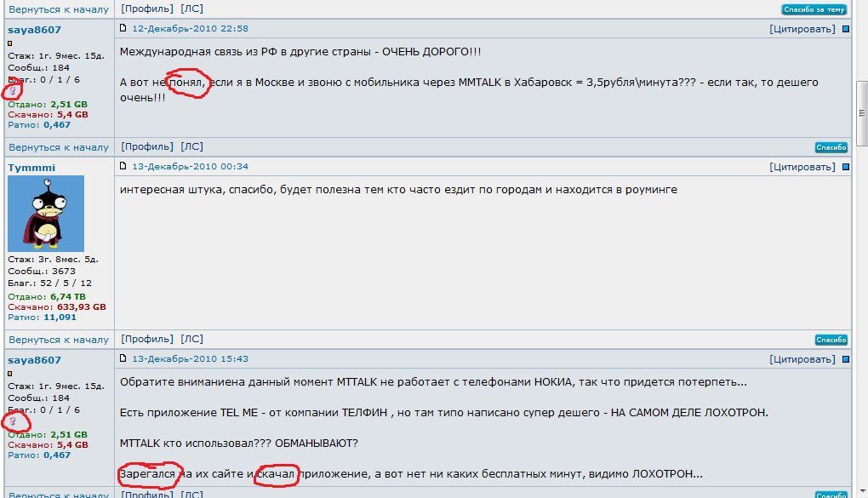Send [ЛС] to Tymmmi below his post
Image resolution: width=868 pixels, height=498 pixels.
(192, 339)
